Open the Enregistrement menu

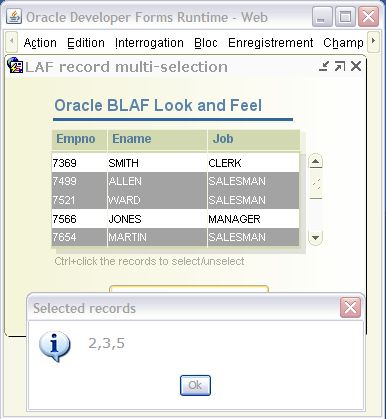click(271, 43)
